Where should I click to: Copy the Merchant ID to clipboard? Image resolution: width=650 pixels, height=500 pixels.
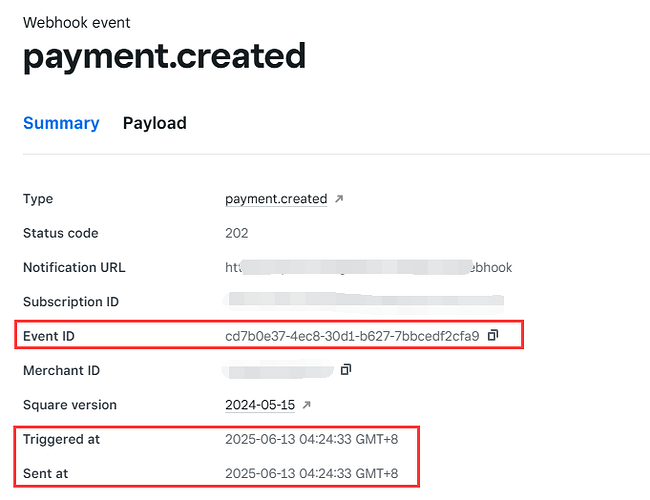point(346,370)
